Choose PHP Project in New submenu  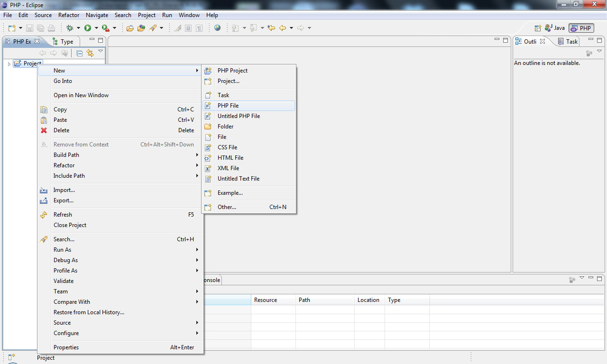coord(249,71)
